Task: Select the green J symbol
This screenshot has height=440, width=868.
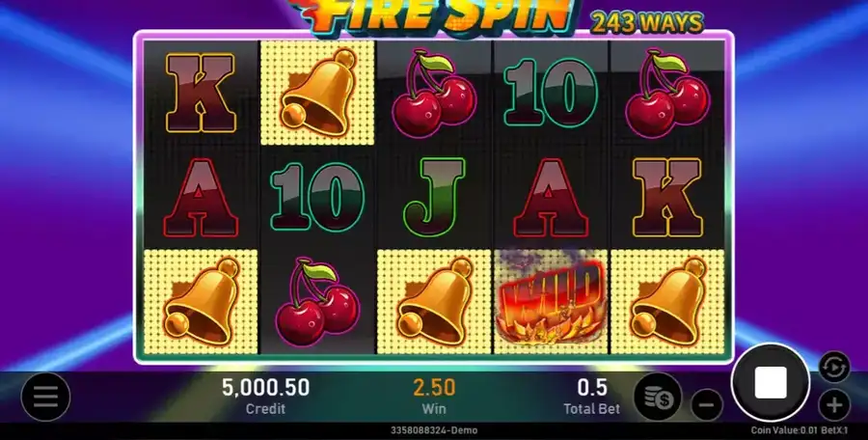Action: tap(434, 197)
